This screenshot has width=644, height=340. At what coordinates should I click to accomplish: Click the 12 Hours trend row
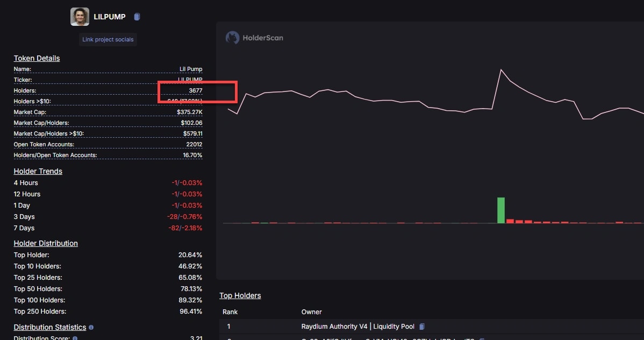(x=108, y=194)
